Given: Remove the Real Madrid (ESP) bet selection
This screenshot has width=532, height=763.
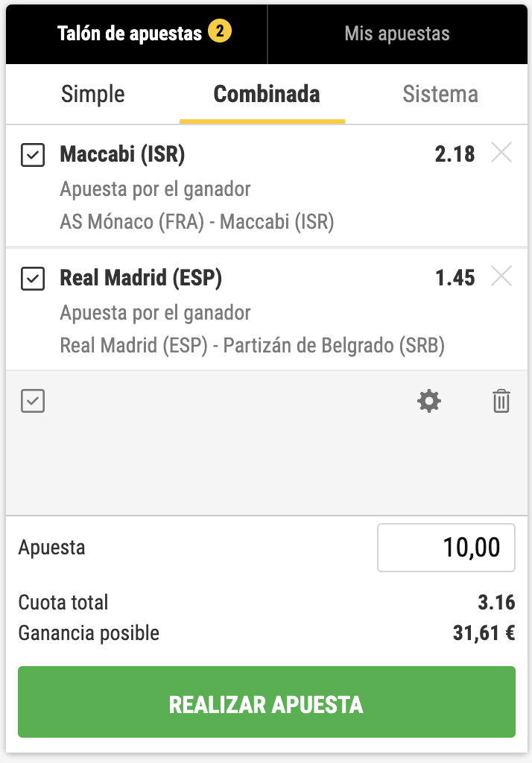Looking at the screenshot, I should coord(501,277).
